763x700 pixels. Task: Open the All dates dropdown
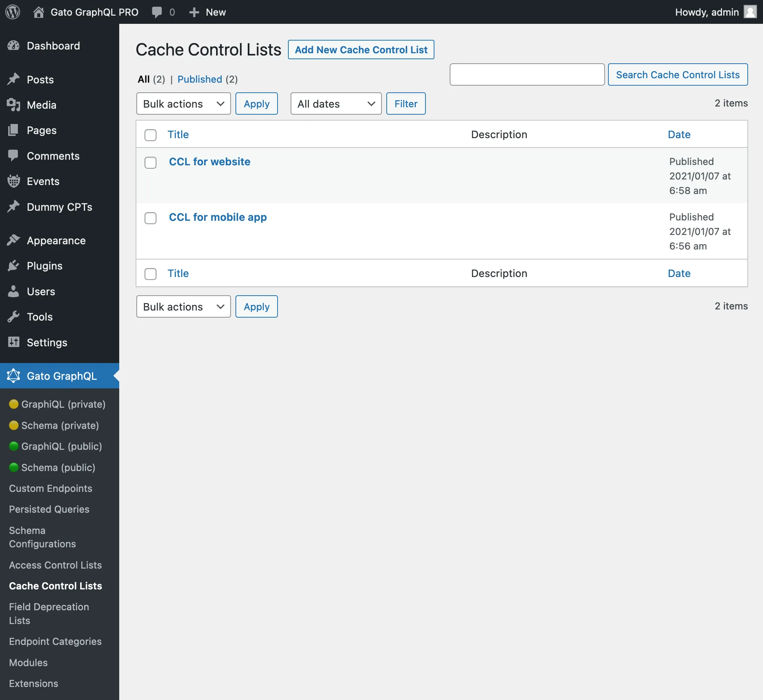click(336, 104)
